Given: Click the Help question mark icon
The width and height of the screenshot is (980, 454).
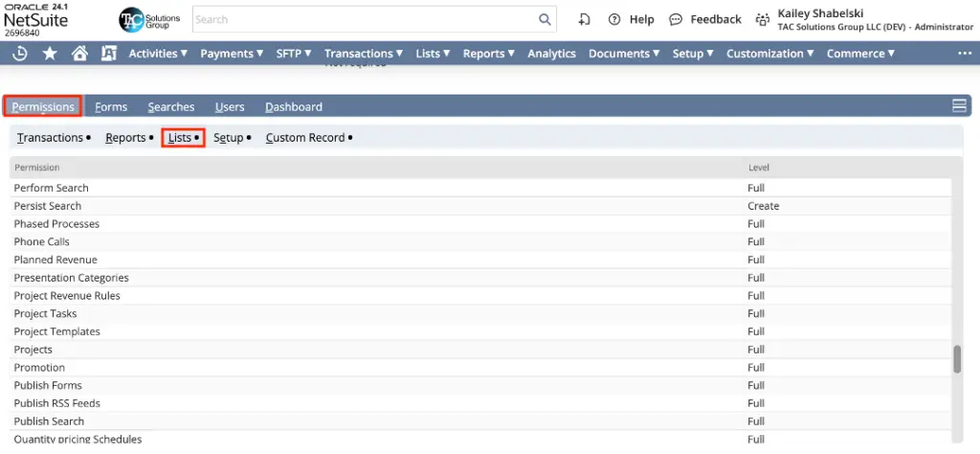Looking at the screenshot, I should click(x=614, y=19).
